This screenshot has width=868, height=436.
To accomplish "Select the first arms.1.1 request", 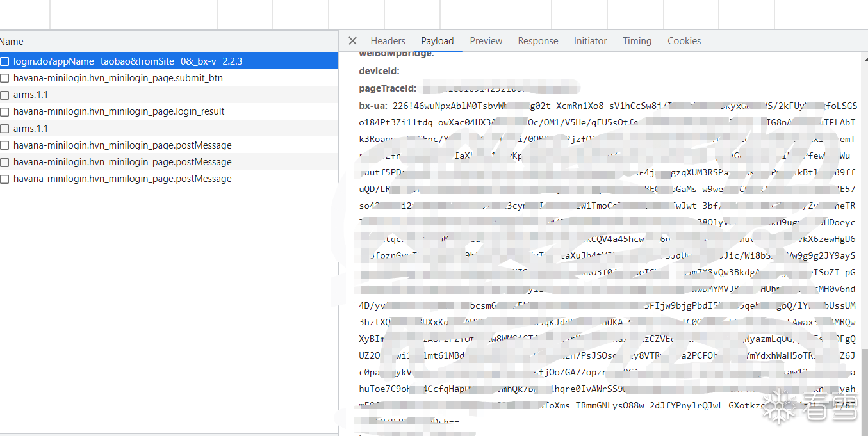I will (x=168, y=95).
